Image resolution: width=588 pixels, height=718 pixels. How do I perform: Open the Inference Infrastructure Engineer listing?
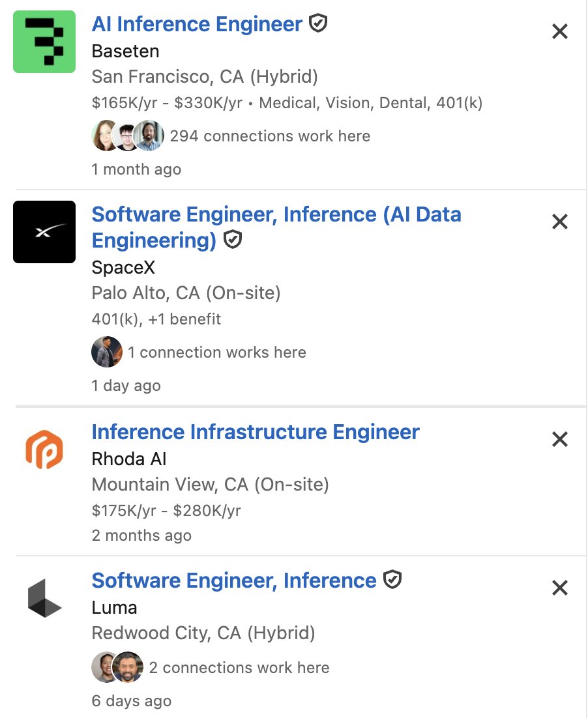256,432
